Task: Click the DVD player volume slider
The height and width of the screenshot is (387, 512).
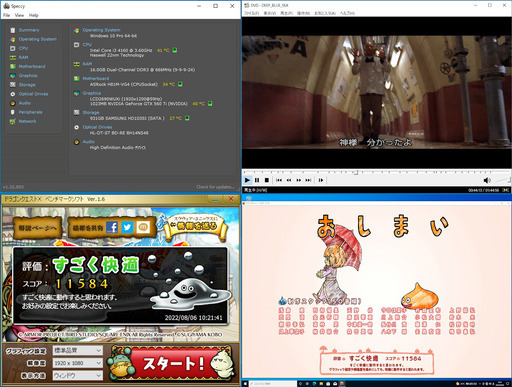Action: (502, 180)
